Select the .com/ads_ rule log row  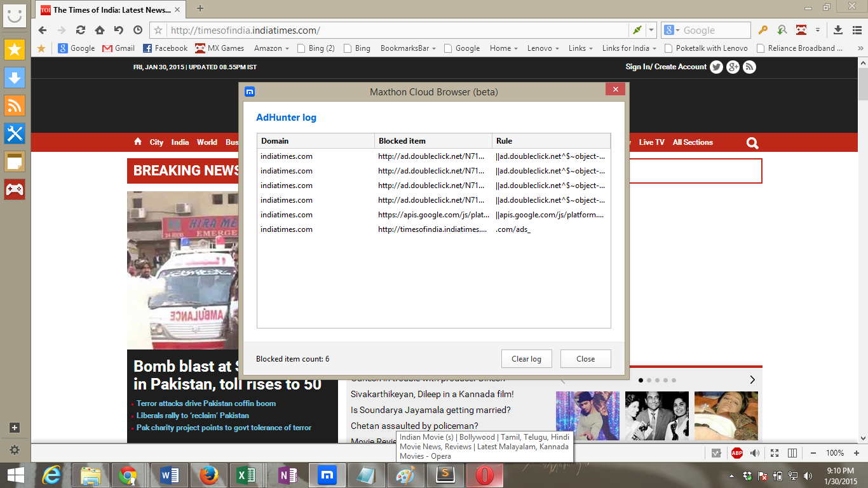(433, 229)
